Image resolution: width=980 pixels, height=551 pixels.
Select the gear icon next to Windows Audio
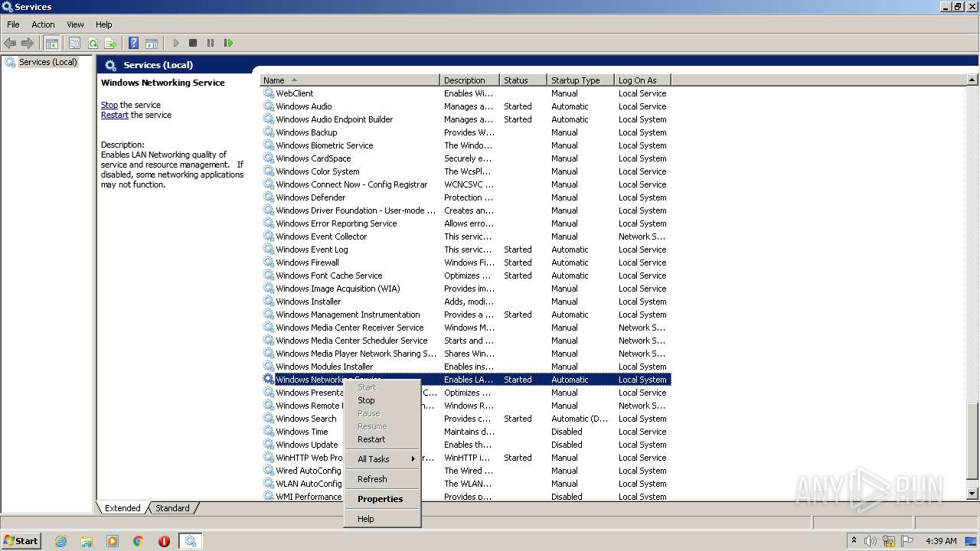(x=269, y=106)
